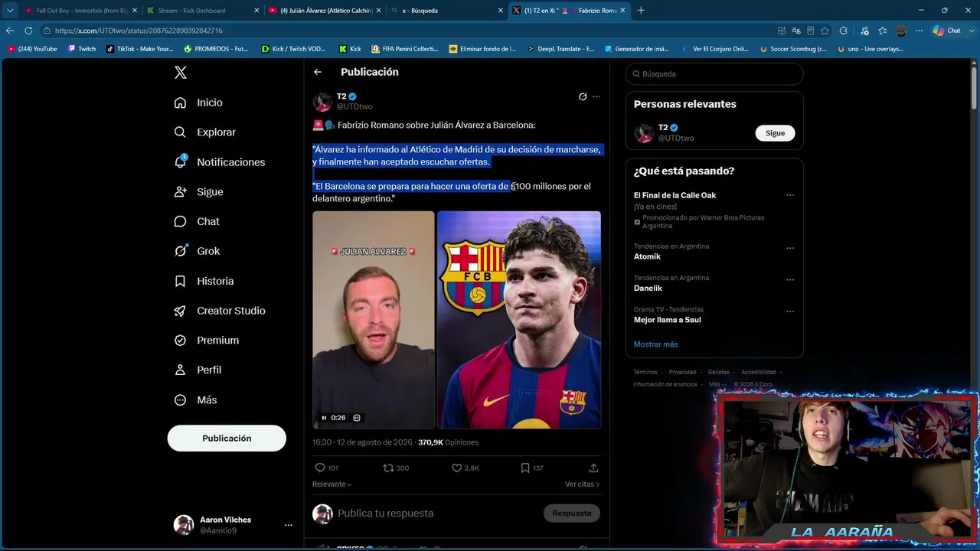Open the Privacidad footer link
The image size is (980, 551).
[x=682, y=372]
